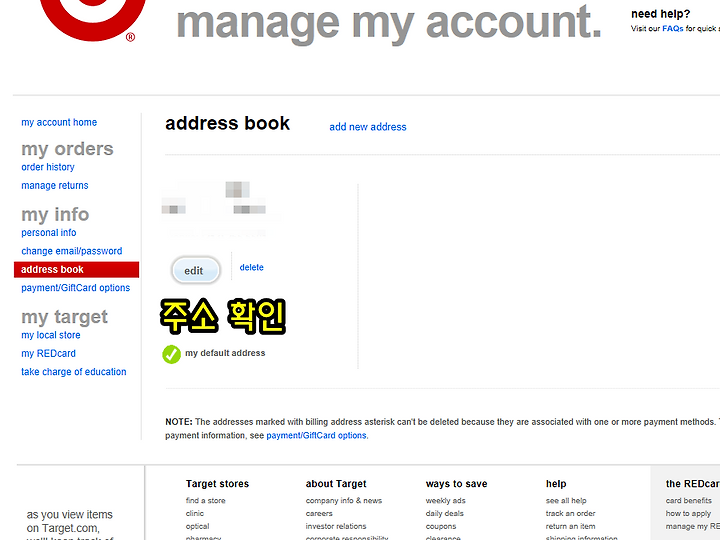Select the highlighted address book item
720x540 pixels.
tap(76, 270)
